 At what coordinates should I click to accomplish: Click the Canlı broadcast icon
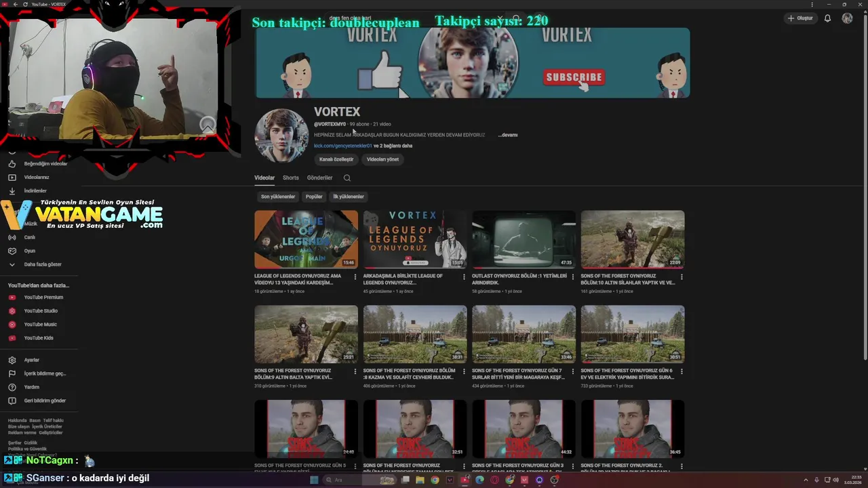pos(12,237)
